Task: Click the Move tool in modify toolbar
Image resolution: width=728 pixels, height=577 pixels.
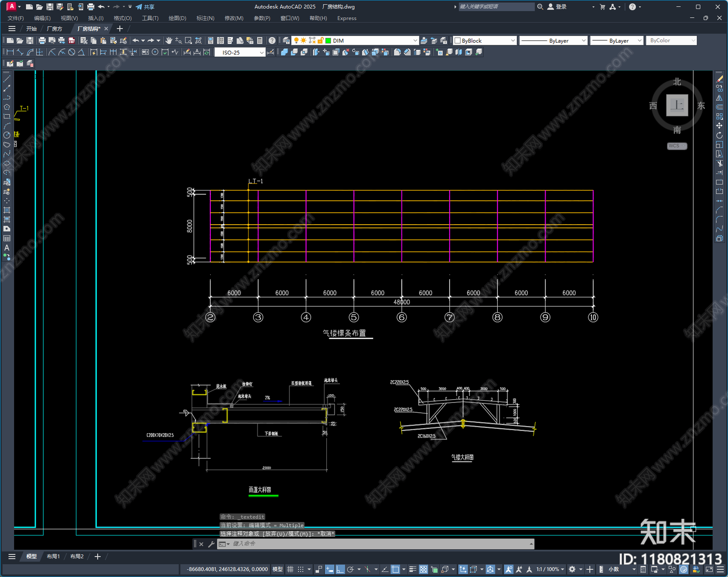Action: click(719, 126)
